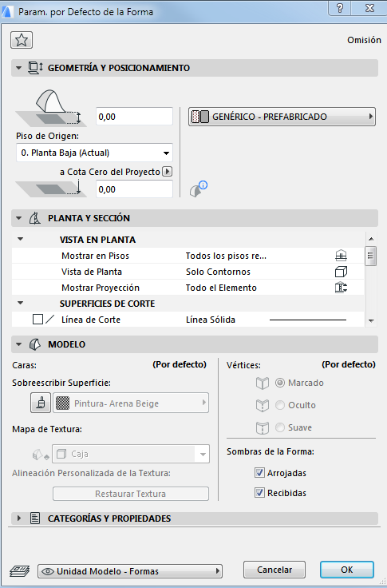The image size is (387, 588).
Task: Click the layers icon beside Unidad Modelo
Action: (19, 571)
